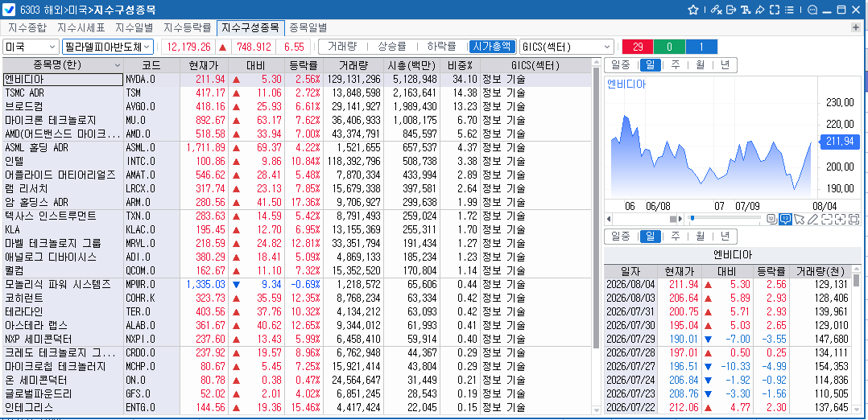Select the arrow cursor tool under chart

pyautogui.click(x=798, y=219)
